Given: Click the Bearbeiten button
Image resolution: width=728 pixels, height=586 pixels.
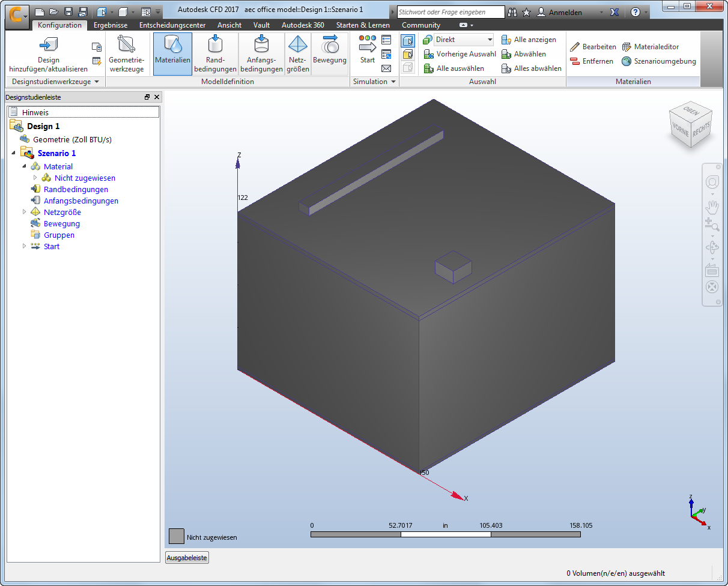Looking at the screenshot, I should pos(593,47).
